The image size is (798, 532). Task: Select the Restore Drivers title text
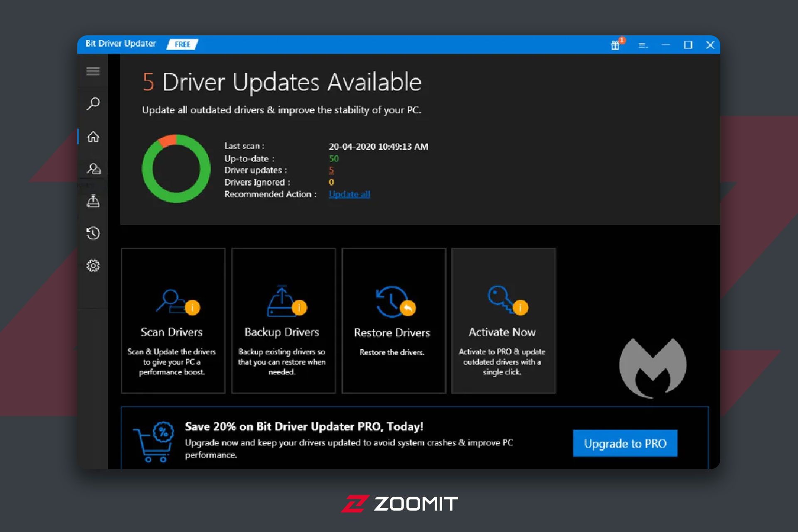[x=392, y=332]
